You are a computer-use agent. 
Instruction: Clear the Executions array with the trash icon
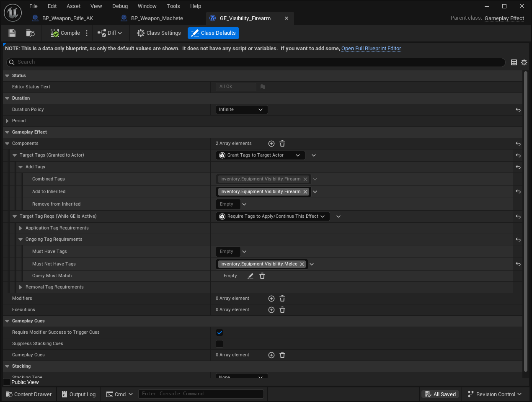[282, 309]
